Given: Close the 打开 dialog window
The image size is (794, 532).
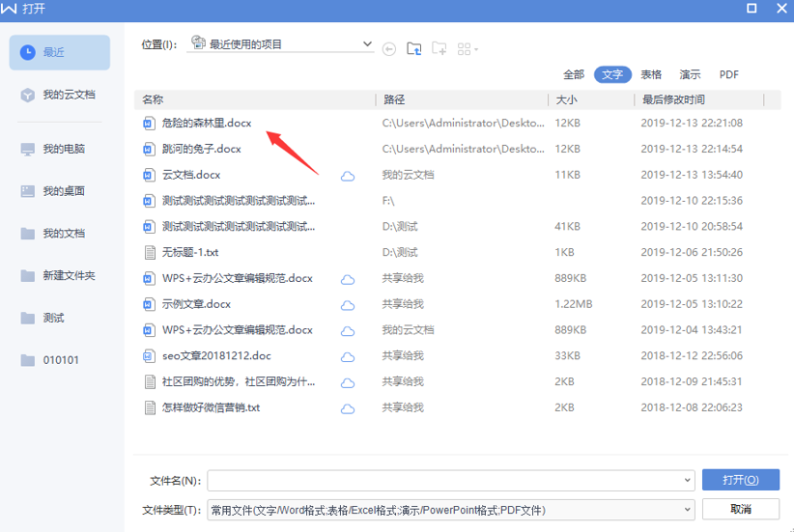Looking at the screenshot, I should (x=781, y=8).
